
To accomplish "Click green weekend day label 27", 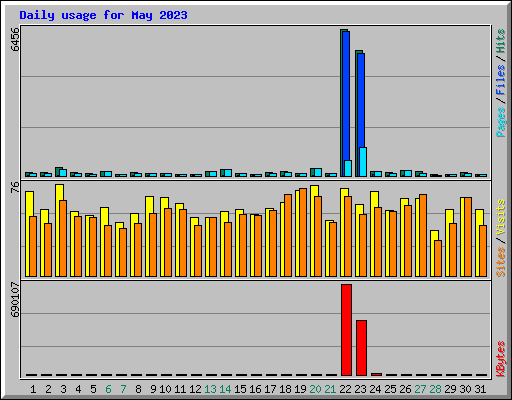I will pos(420,389).
